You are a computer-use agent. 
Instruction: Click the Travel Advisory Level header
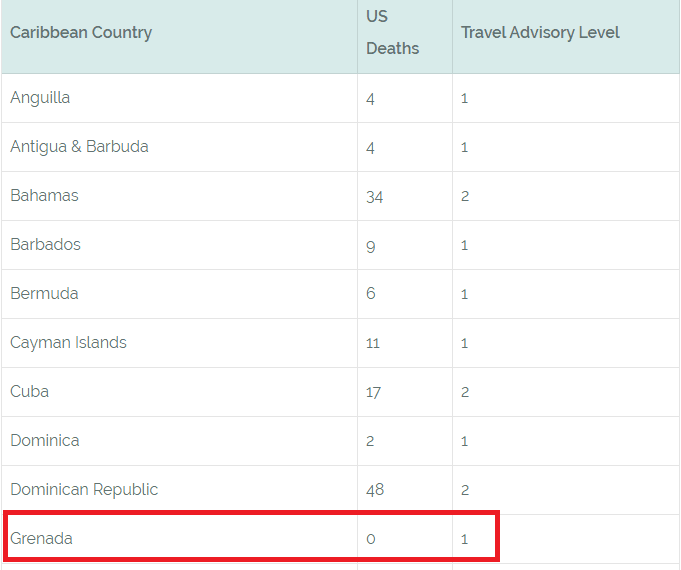[x=540, y=33]
